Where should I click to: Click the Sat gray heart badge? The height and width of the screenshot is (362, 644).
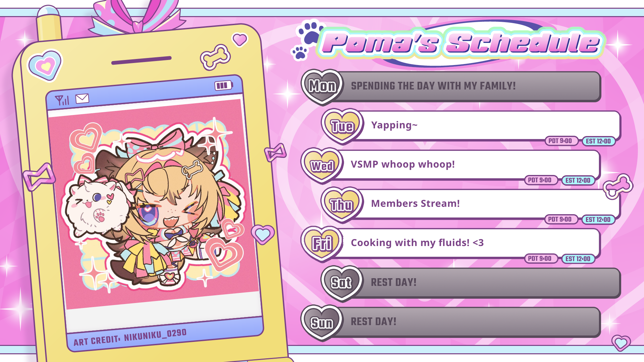(342, 283)
